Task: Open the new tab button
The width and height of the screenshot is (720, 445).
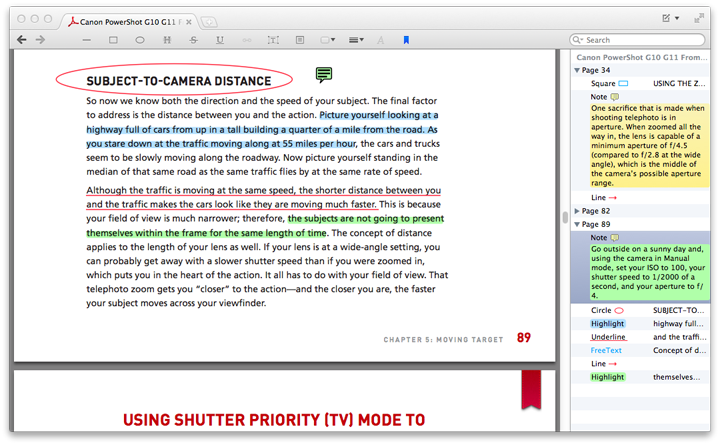Action: 209,22
